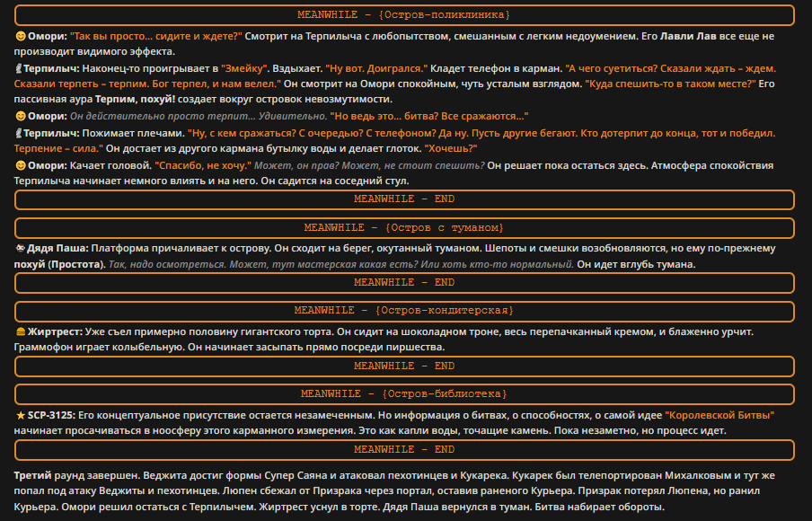Click the orange quoted word "Змейку"
The width and height of the screenshot is (812, 521).
point(244,68)
